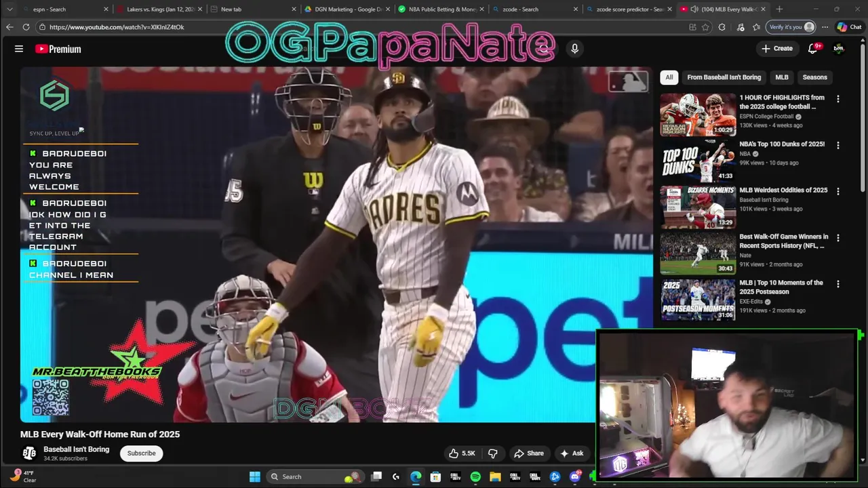The image size is (868, 488).
Task: Go to YouTube Premium home logo
Action: [58, 49]
